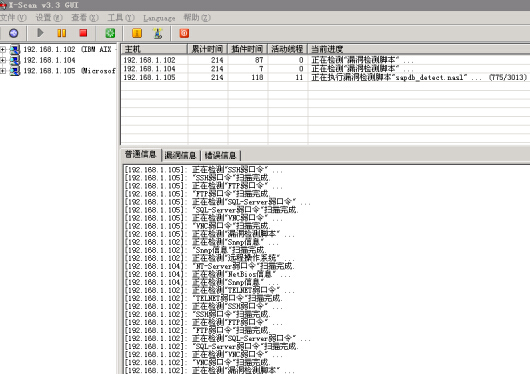Image resolution: width=530 pixels, height=374 pixels.
Task: Switch to the 漏洞信息 tab
Action: tap(180, 155)
